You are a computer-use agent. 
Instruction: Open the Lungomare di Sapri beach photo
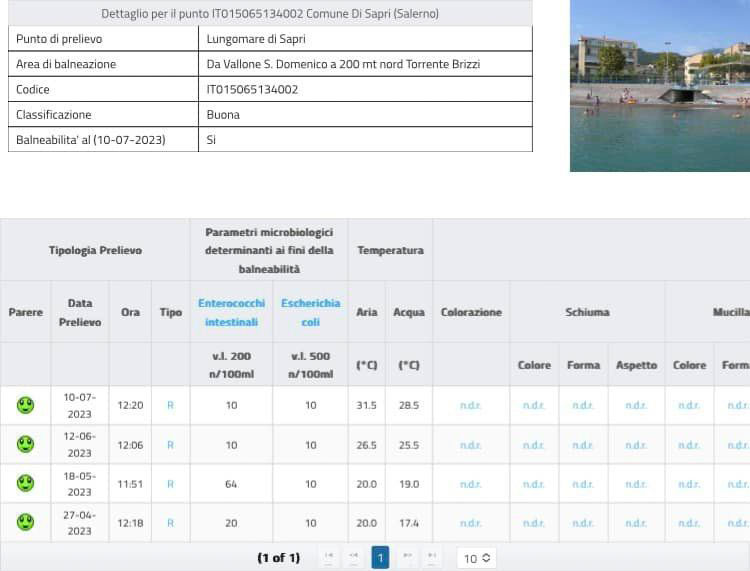tap(660, 86)
